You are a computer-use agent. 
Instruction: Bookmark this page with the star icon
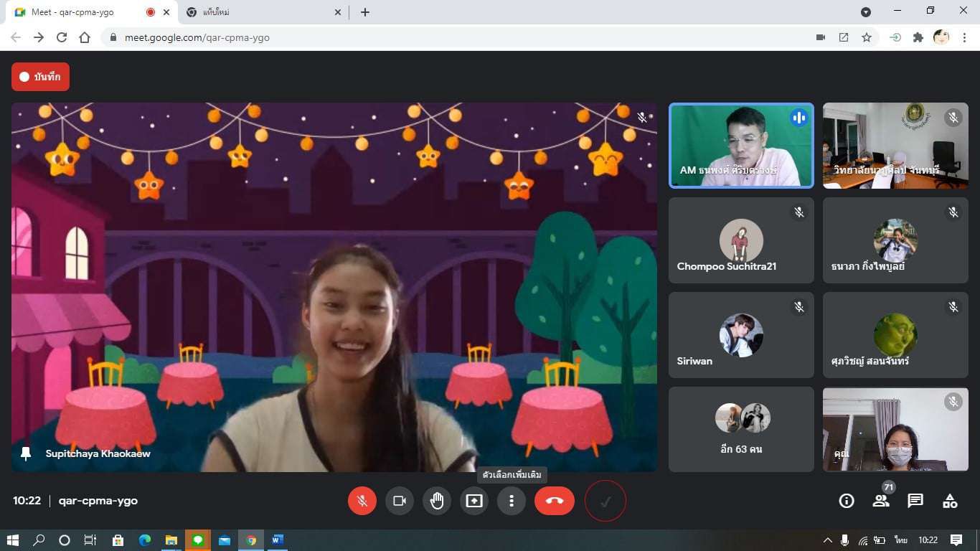(x=867, y=37)
